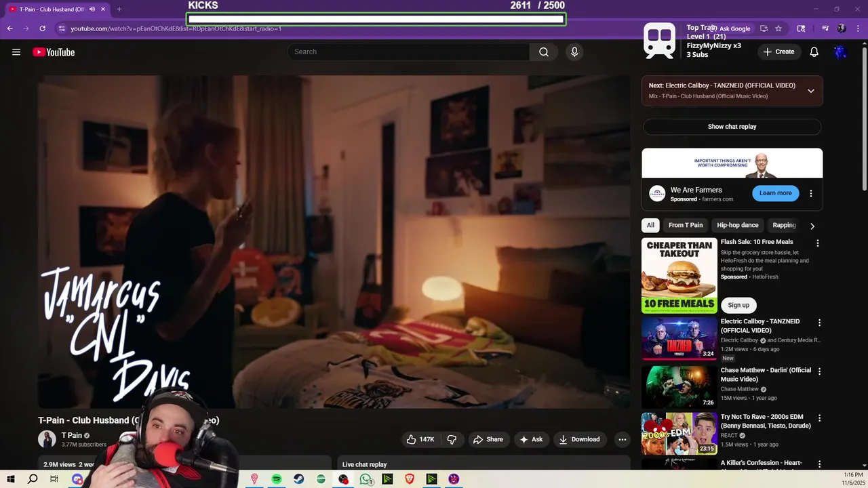Open Brave browser from taskbar
Screen dimensions: 868x488
[x=410, y=479]
